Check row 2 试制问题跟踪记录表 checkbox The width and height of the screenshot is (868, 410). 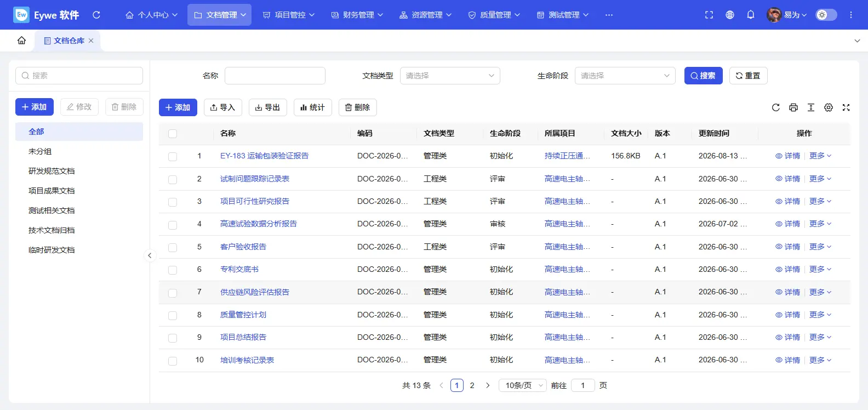(173, 180)
